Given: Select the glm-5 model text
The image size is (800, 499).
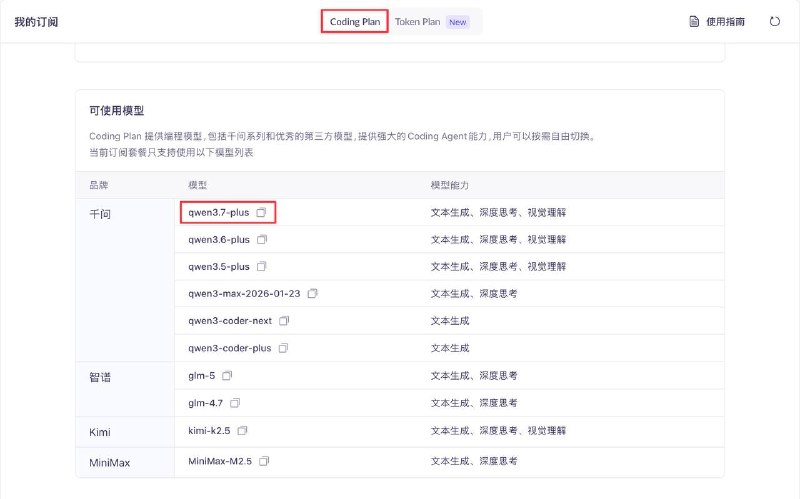Looking at the screenshot, I should 202,376.
